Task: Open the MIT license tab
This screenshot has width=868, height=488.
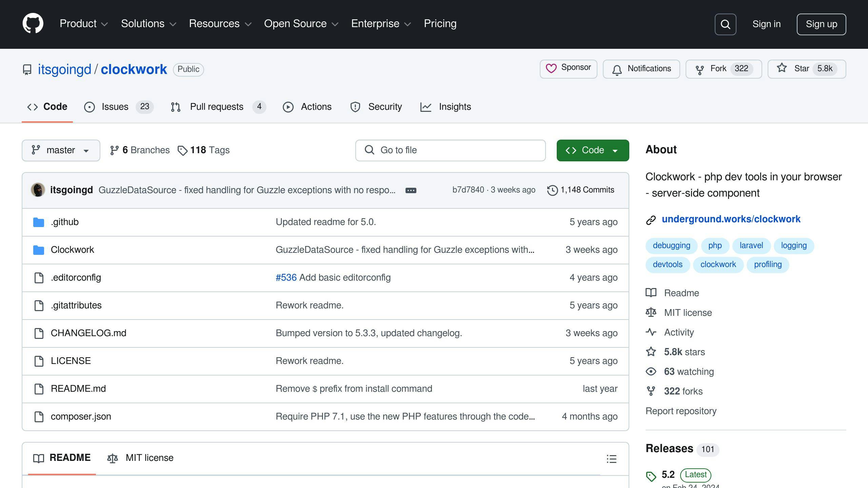Action: [140, 458]
